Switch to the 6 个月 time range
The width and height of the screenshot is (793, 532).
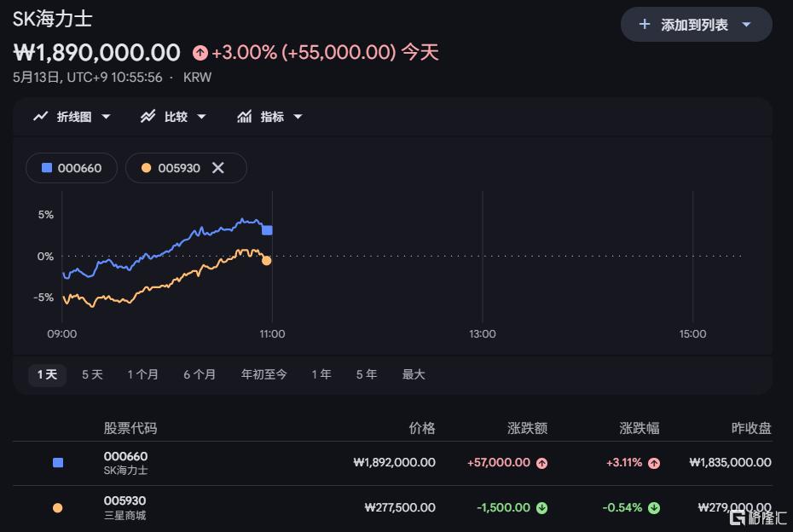(200, 375)
